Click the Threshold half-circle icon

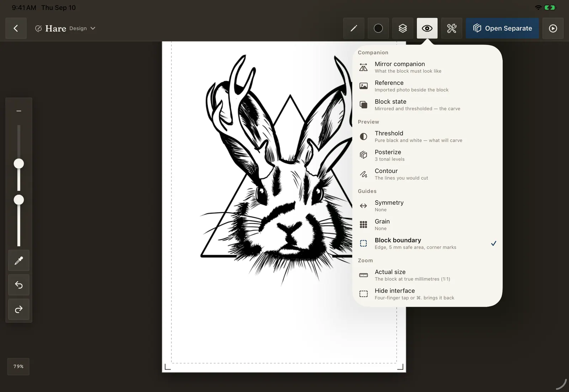click(x=363, y=136)
